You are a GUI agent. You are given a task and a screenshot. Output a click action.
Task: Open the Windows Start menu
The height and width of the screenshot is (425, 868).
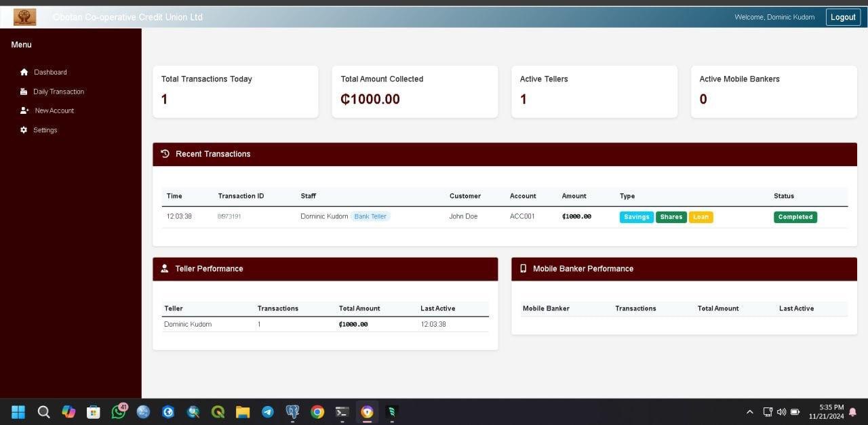point(18,411)
